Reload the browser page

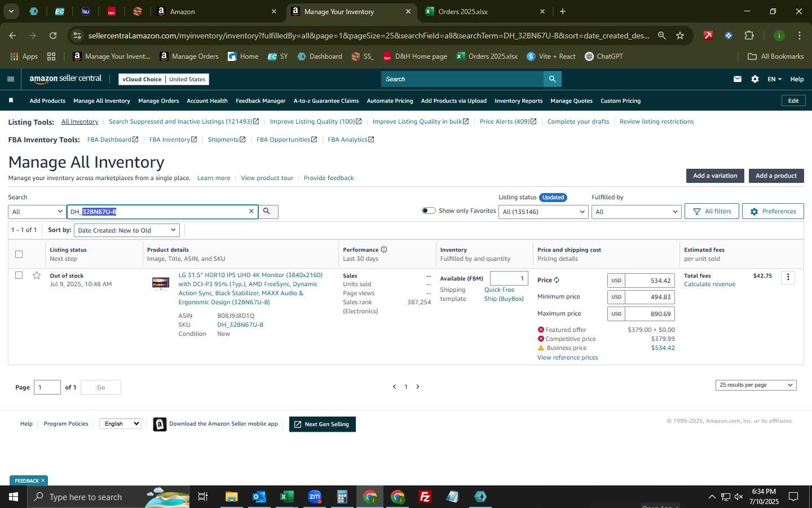click(53, 36)
